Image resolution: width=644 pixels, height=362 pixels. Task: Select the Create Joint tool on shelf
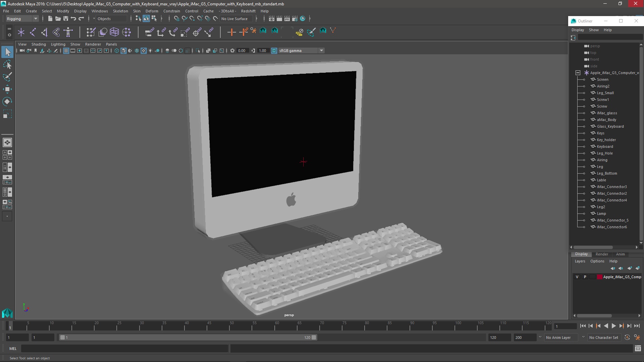click(x=33, y=32)
